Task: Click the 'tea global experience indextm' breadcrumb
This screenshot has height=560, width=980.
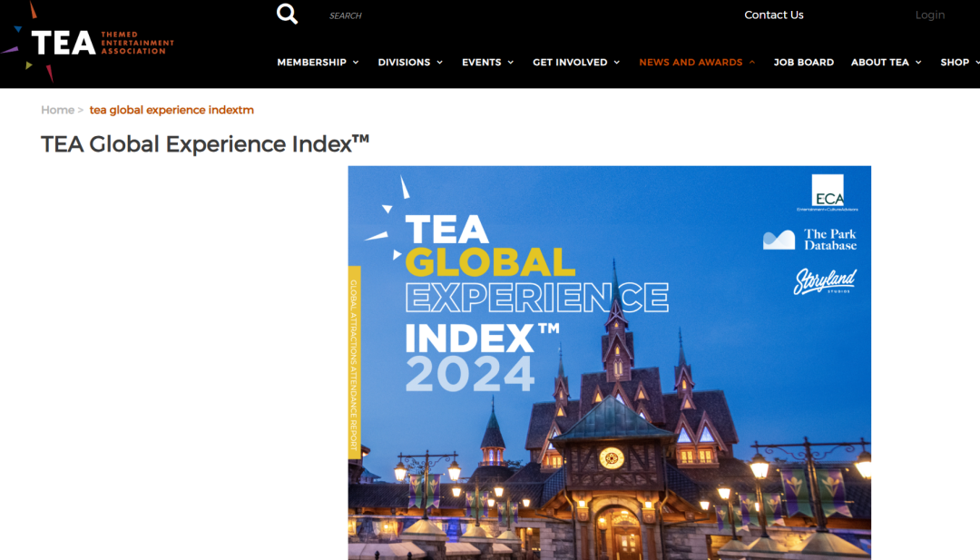Action: click(x=171, y=110)
